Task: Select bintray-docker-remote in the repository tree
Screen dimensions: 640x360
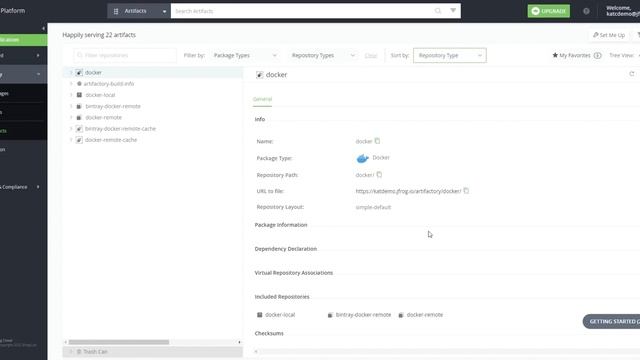Action: (x=113, y=106)
